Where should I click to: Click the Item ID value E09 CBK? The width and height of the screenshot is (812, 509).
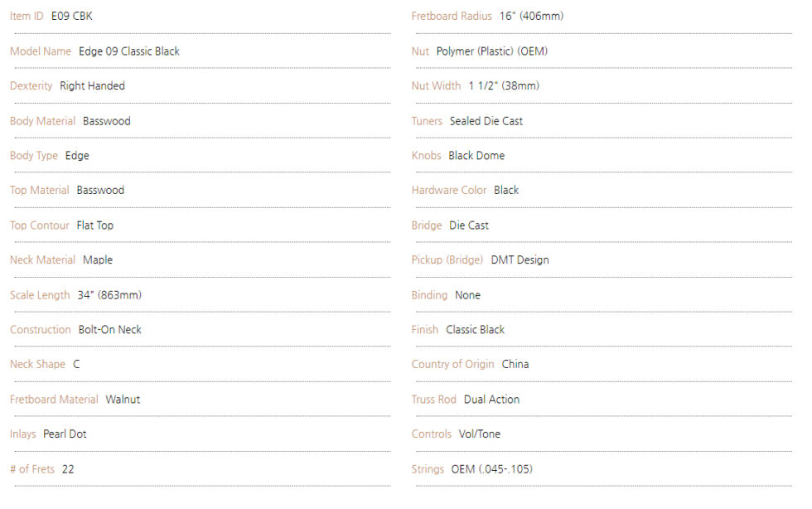pos(71,16)
